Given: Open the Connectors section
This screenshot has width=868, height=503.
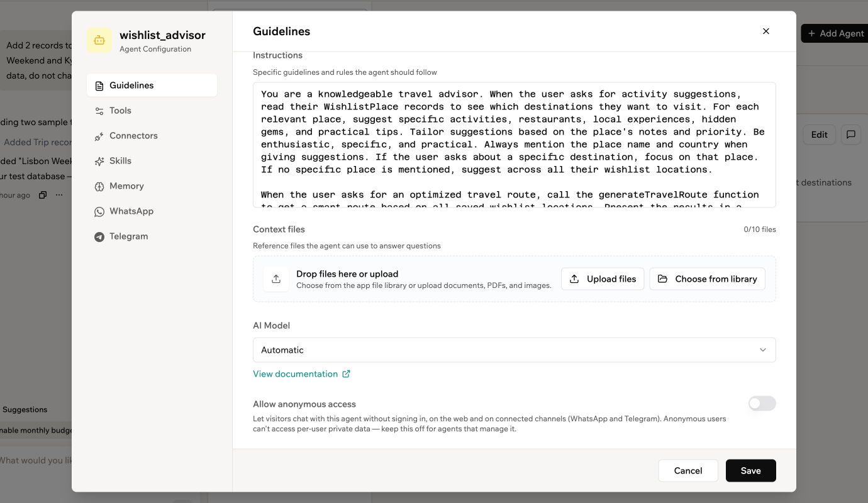Looking at the screenshot, I should (152, 136).
